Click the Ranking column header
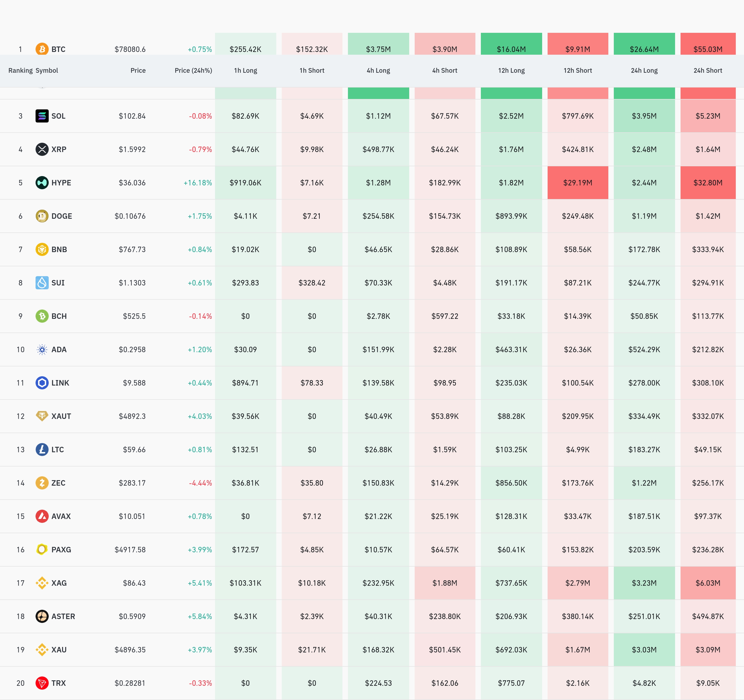744x700 pixels. click(x=20, y=70)
